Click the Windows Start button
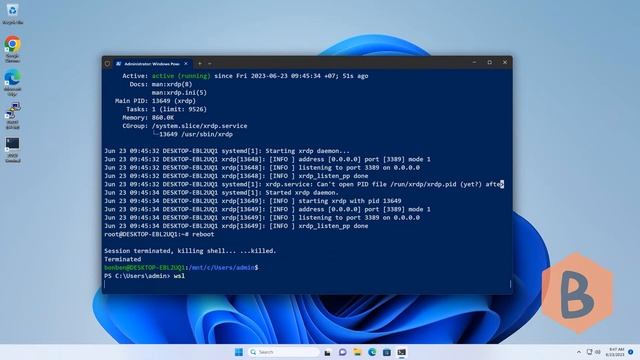Screen dimensions: 640x360 239,352
